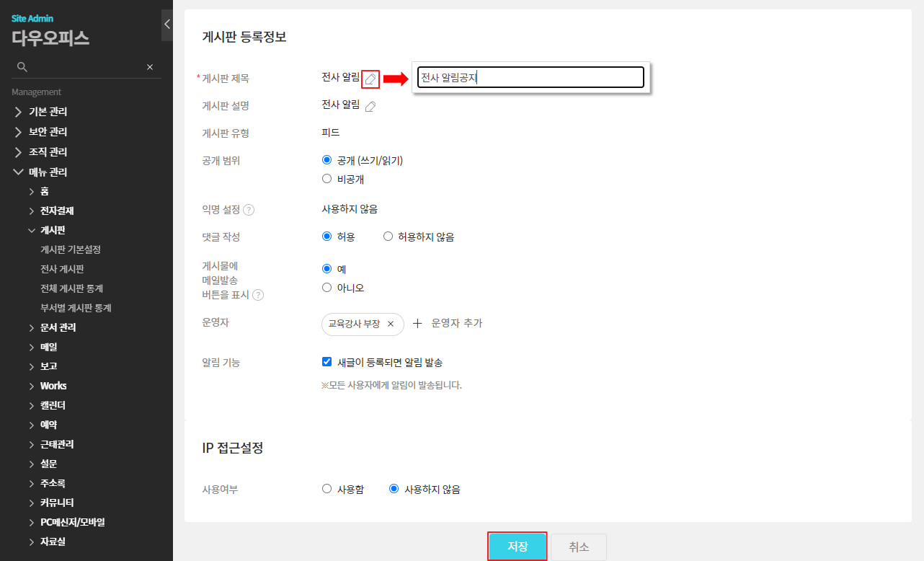
Task: Clear the sidebar search with the X icon
Action: coord(150,67)
